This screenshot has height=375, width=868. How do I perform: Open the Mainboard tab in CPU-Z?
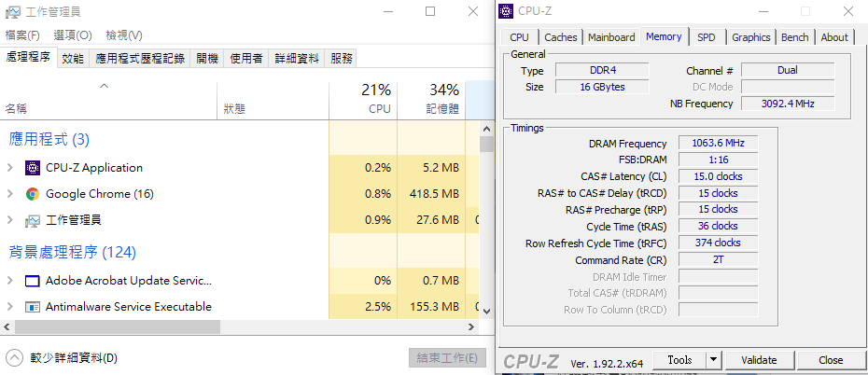coord(611,37)
